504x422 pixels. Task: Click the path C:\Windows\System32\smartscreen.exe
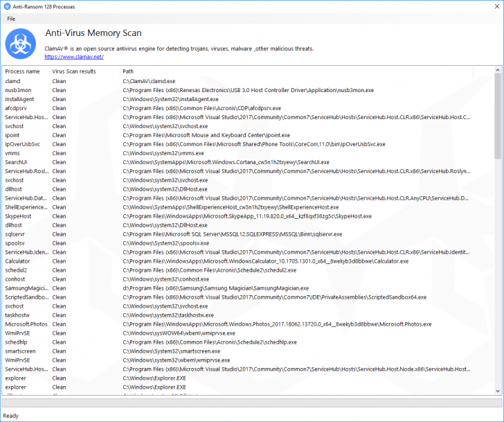pos(172,351)
